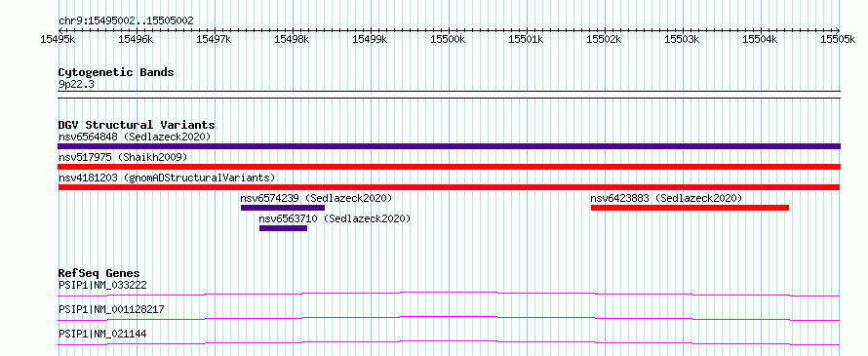Screen dimensions: 868x356
Task: Click the 15503k ruler position
Action: (683, 39)
